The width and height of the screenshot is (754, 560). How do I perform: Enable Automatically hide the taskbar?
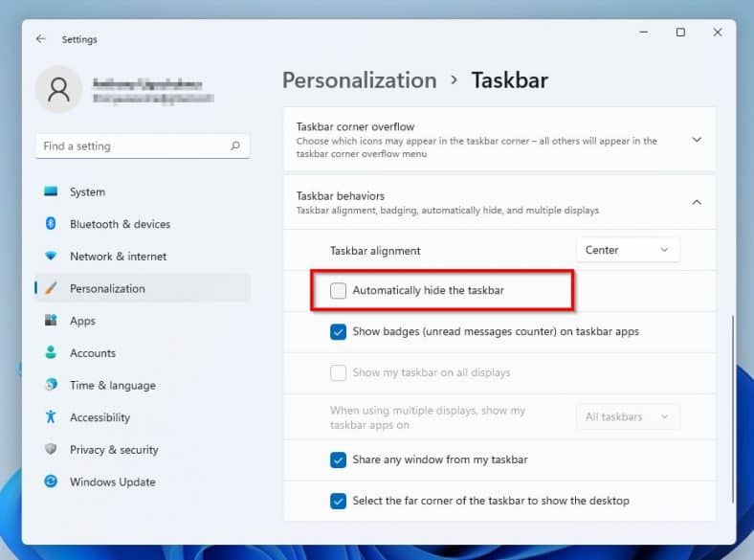tap(338, 291)
